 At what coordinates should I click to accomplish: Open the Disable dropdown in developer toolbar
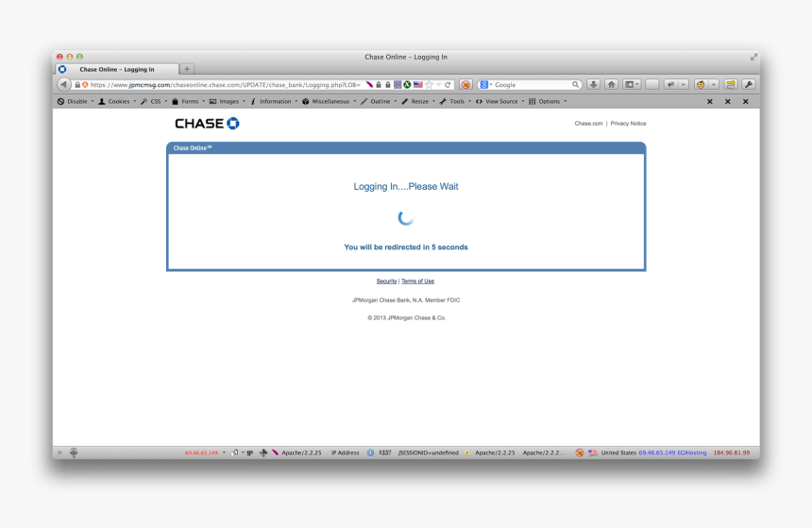(x=76, y=101)
